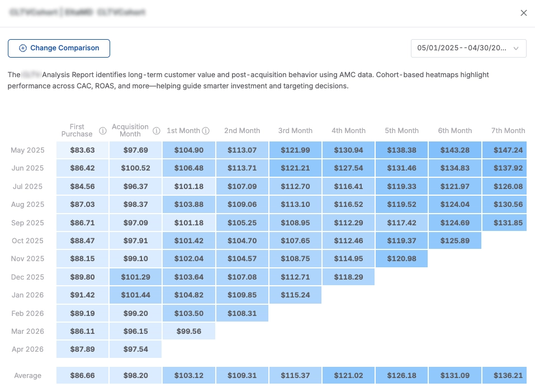Click the $101.44 Jan 2026 cell
The width and height of the screenshot is (535, 392).
[136, 295]
